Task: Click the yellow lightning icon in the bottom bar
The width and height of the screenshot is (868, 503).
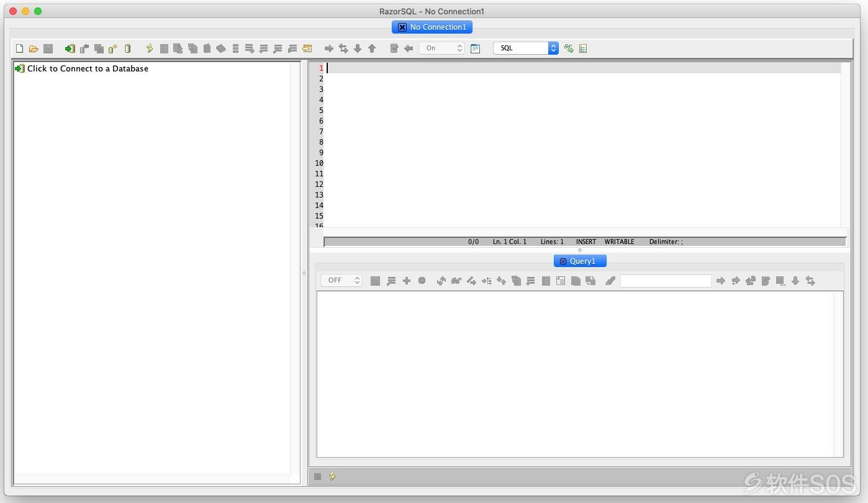Action: coord(332,476)
